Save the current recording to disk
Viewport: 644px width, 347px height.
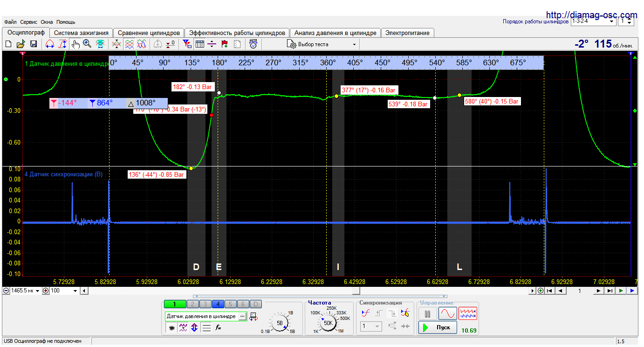tap(34, 44)
